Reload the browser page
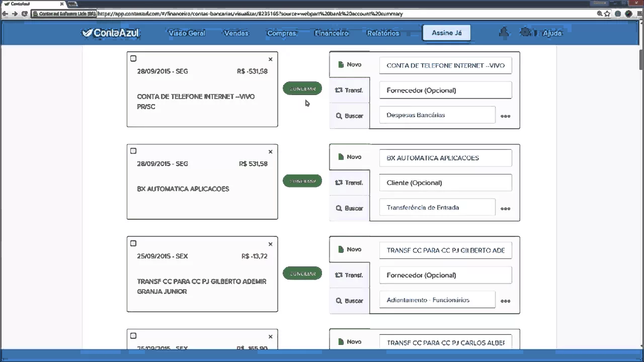 24,14
